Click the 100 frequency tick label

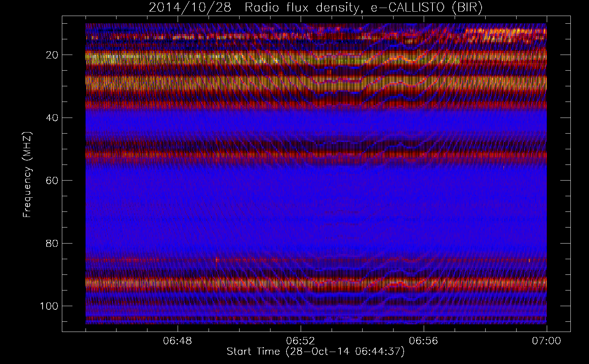[x=50, y=306]
